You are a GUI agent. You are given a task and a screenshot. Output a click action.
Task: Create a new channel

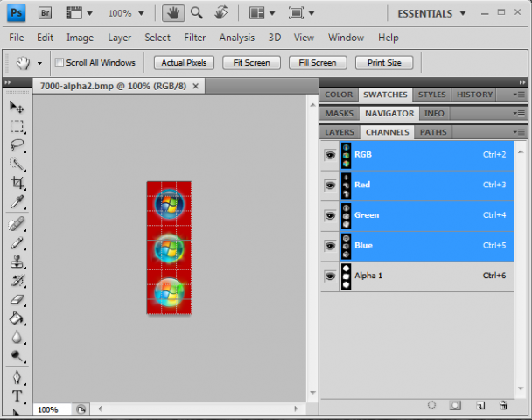[x=480, y=405]
